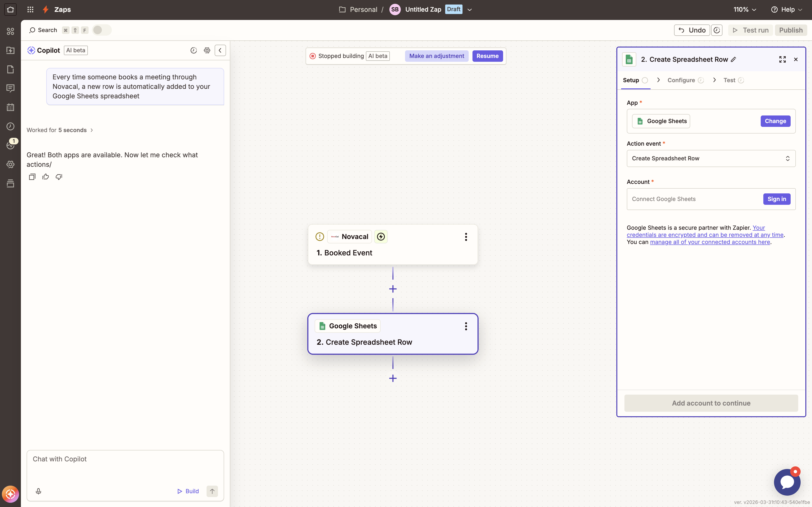Expand the Worked for 5 seconds details
The image size is (812, 507).
coord(60,130)
